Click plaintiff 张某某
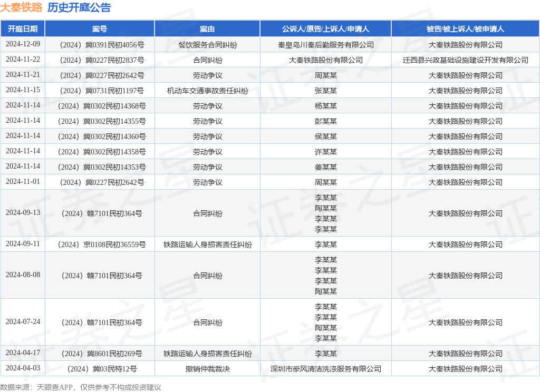 pyautogui.click(x=326, y=91)
